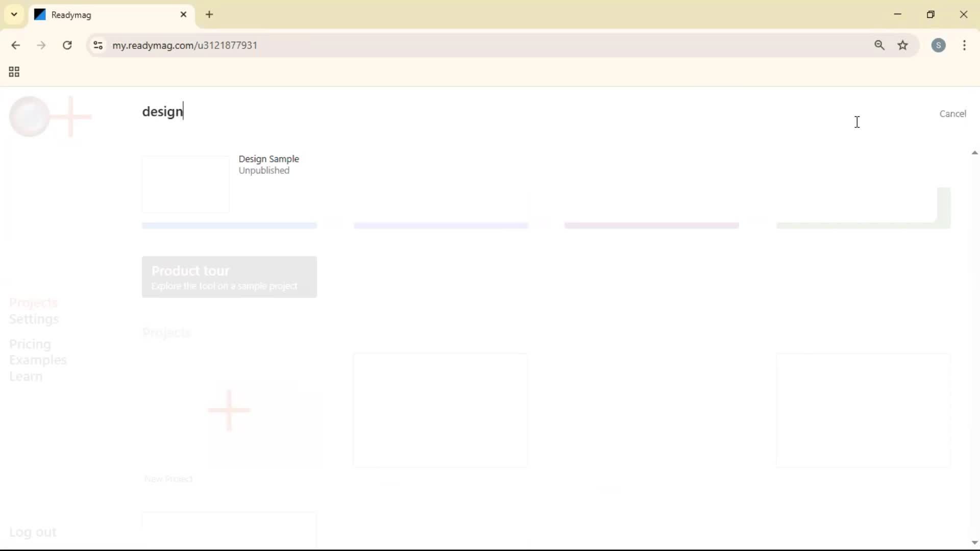Open the Design Sample project thumbnail
Screen dimensions: 980x551
tap(186, 184)
